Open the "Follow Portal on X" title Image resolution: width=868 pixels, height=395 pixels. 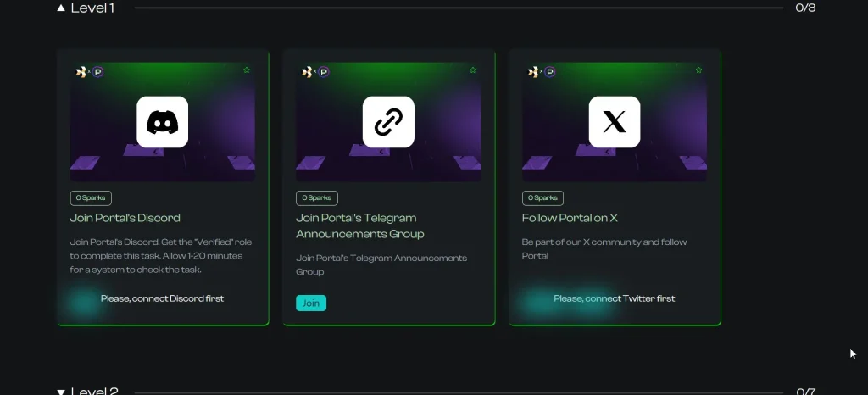[570, 218]
